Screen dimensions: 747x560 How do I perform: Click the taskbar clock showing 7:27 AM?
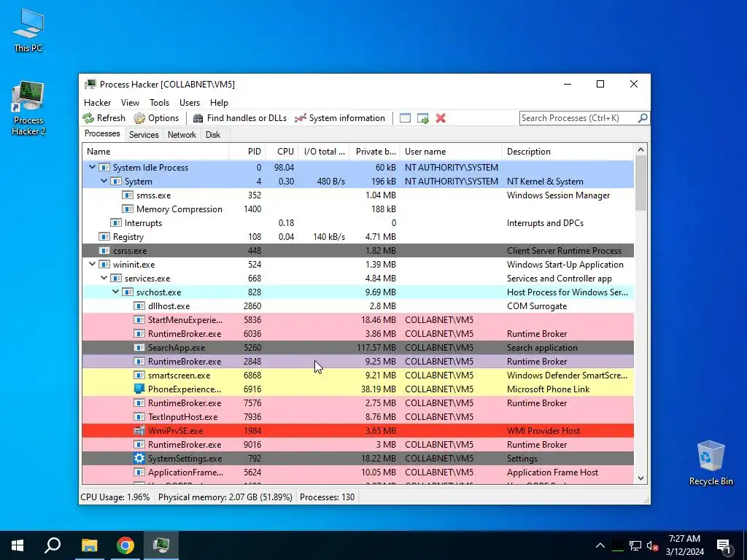(684, 545)
